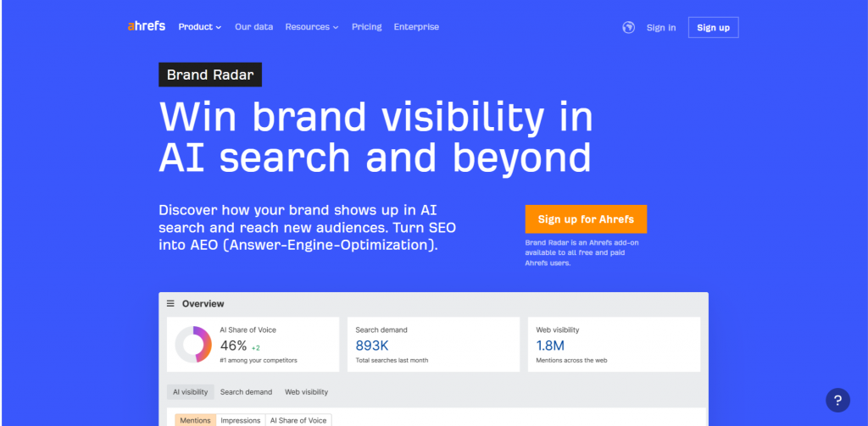Click the orange Sign up for Ahrefs button
The width and height of the screenshot is (868, 426).
[x=586, y=219]
